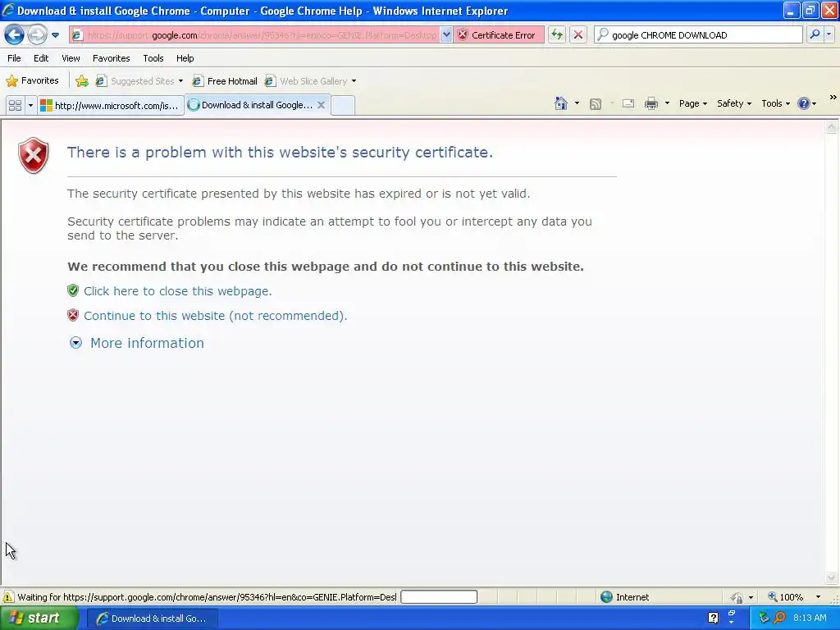Click the Download & install taskbar button
Screen dimensions: 840x630
click(x=152, y=619)
